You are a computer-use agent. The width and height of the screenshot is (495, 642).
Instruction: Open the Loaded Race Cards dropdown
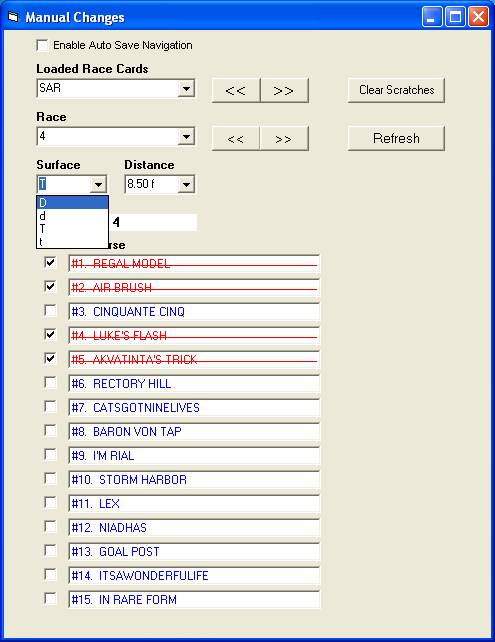186,88
